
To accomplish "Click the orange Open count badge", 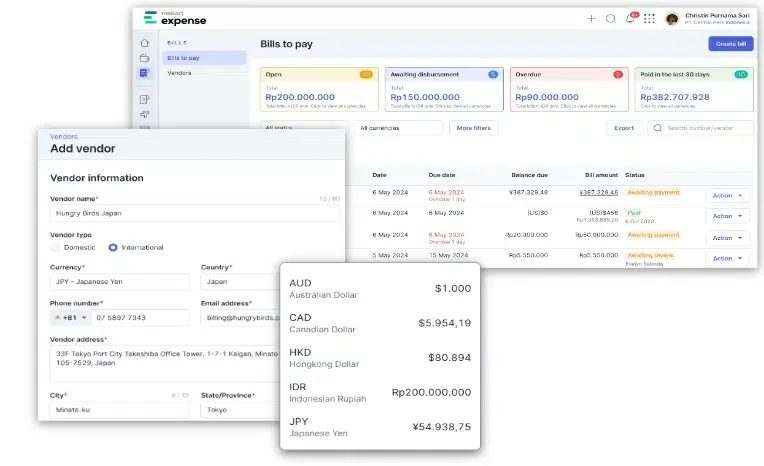I will tap(366, 74).
